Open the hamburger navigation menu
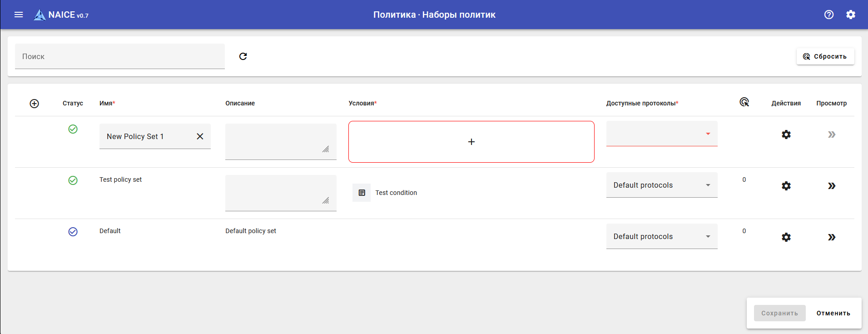868x334 pixels. click(19, 15)
